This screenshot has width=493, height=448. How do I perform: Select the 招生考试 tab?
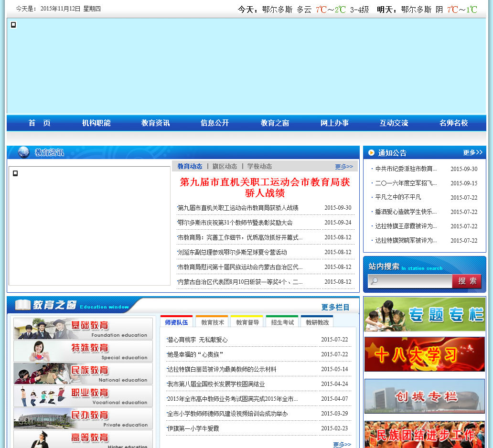point(282,322)
